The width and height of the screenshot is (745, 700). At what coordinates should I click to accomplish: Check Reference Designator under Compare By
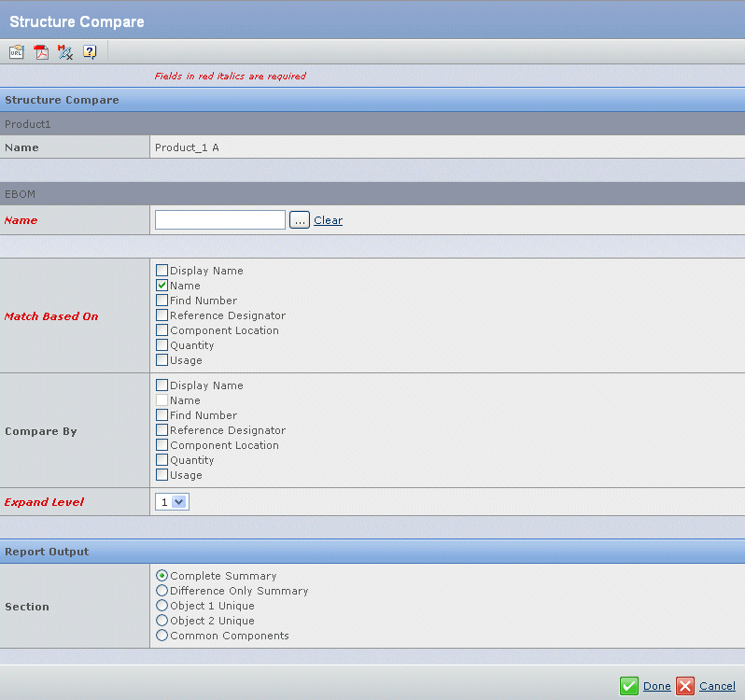[x=162, y=429]
